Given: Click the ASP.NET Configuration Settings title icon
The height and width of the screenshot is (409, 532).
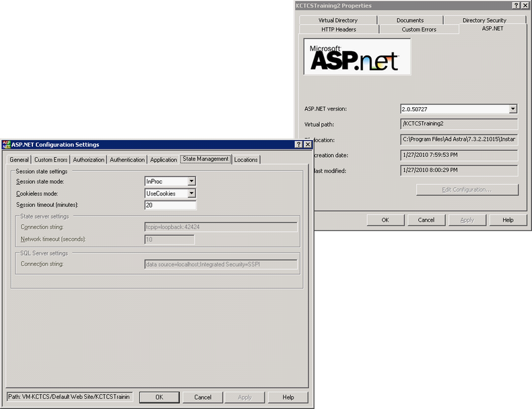Looking at the screenshot, I should (x=6, y=144).
